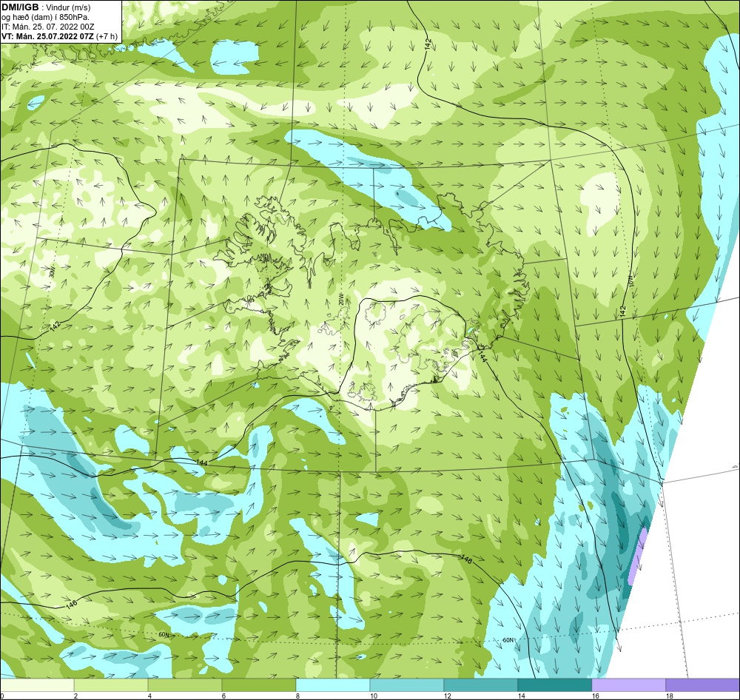
Task: Click the legend value '0'
Action: coord(2,696)
